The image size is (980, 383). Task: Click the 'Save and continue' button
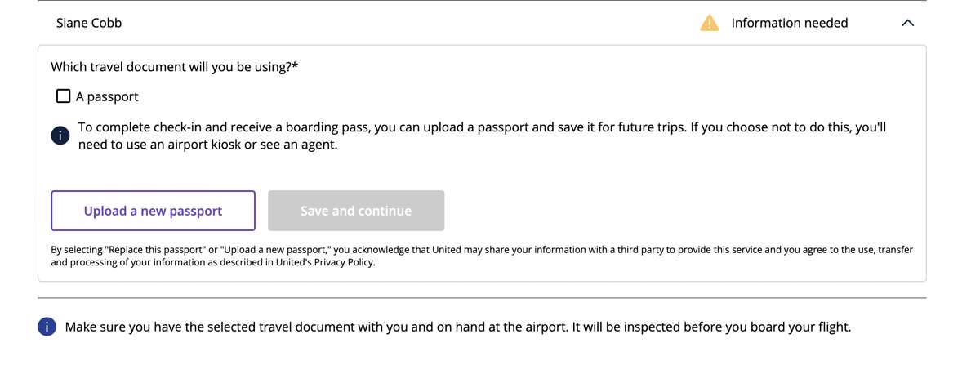[356, 211]
